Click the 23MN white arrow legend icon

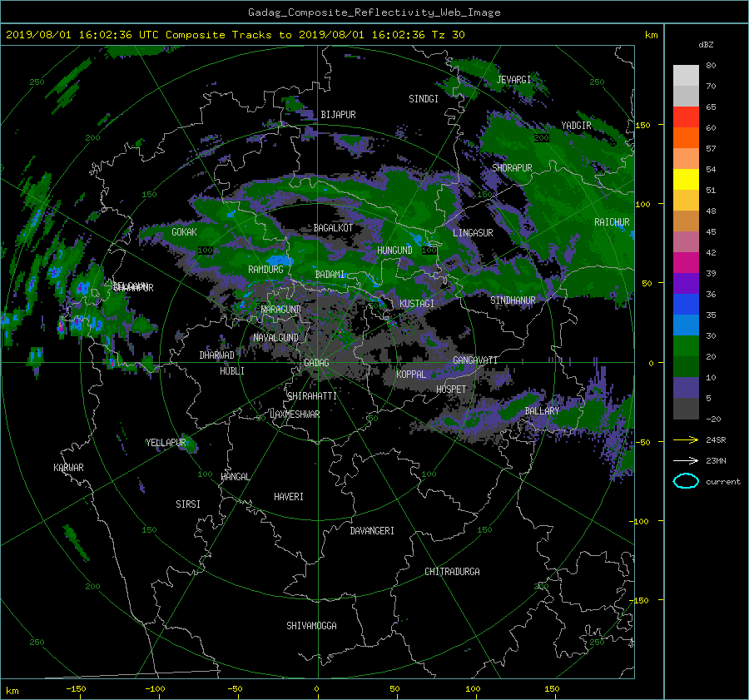click(x=686, y=460)
